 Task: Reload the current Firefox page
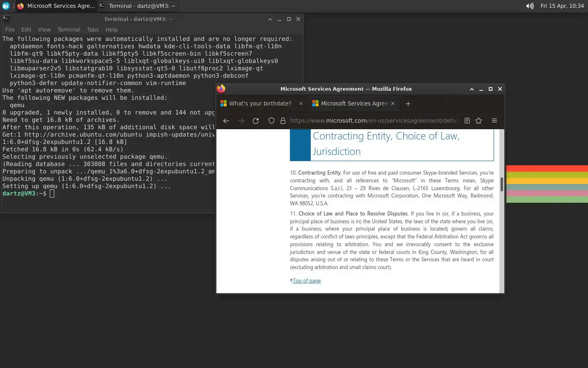click(x=256, y=121)
